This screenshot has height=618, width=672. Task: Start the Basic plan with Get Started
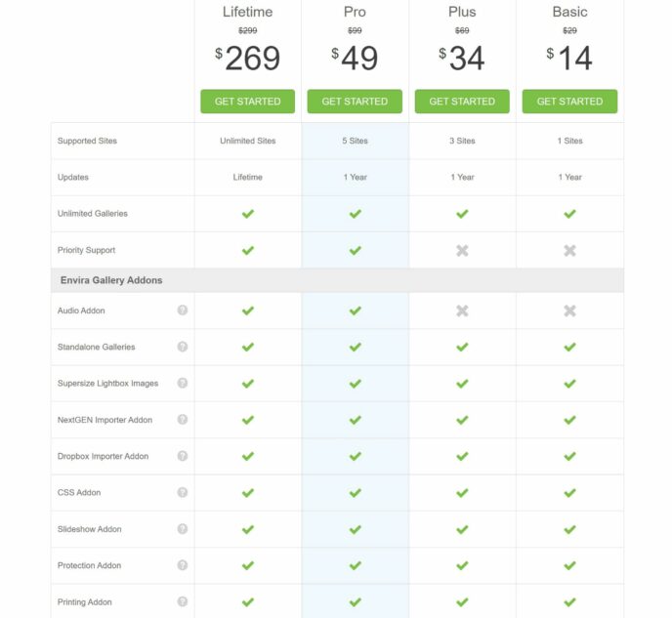pos(569,102)
